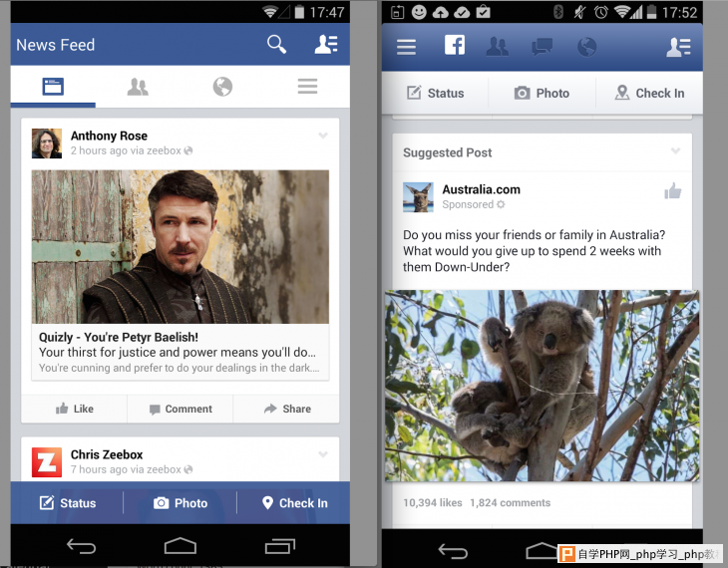The image size is (728, 568).
Task: Expand options chevron on Anthony Rose post
Action: [323, 136]
